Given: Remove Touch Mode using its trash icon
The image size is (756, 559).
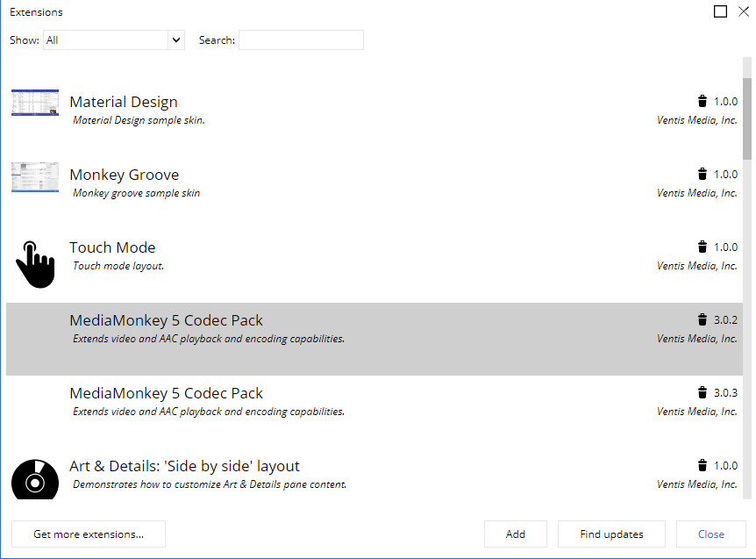Looking at the screenshot, I should (702, 247).
